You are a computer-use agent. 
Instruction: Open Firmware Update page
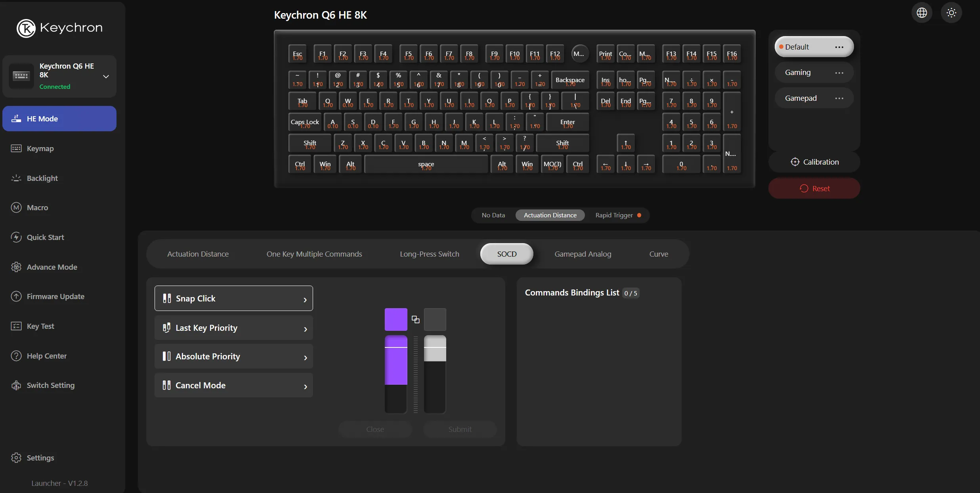55,296
